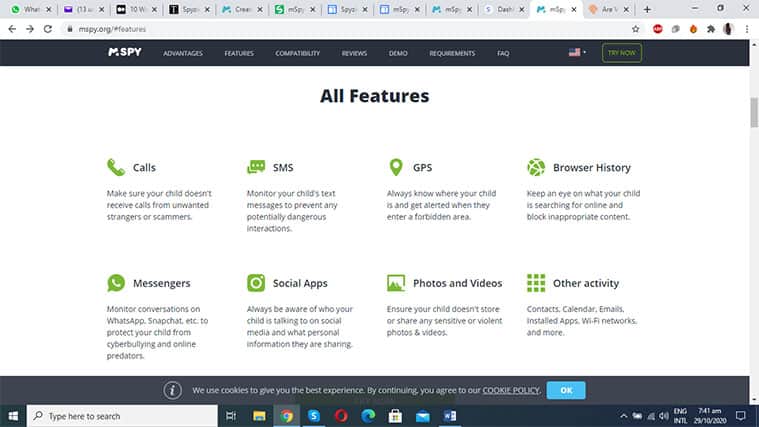
Task: Open the COOKIE POLICY link
Action: pyautogui.click(x=511, y=390)
